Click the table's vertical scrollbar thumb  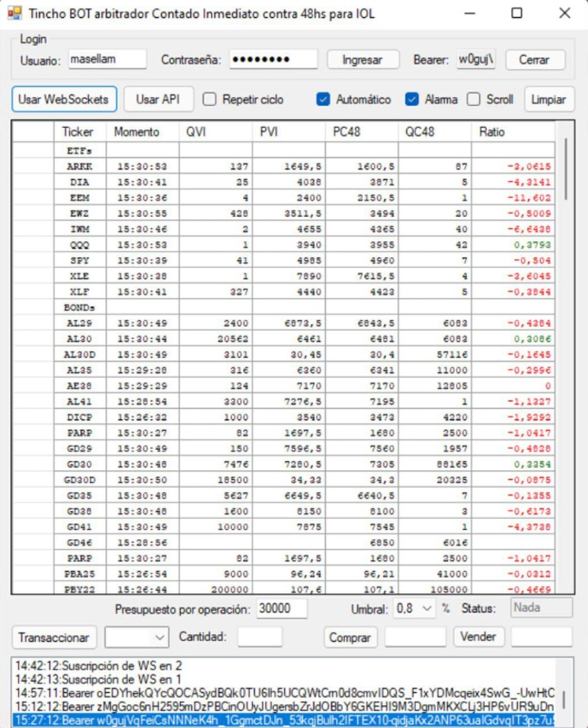point(565,169)
